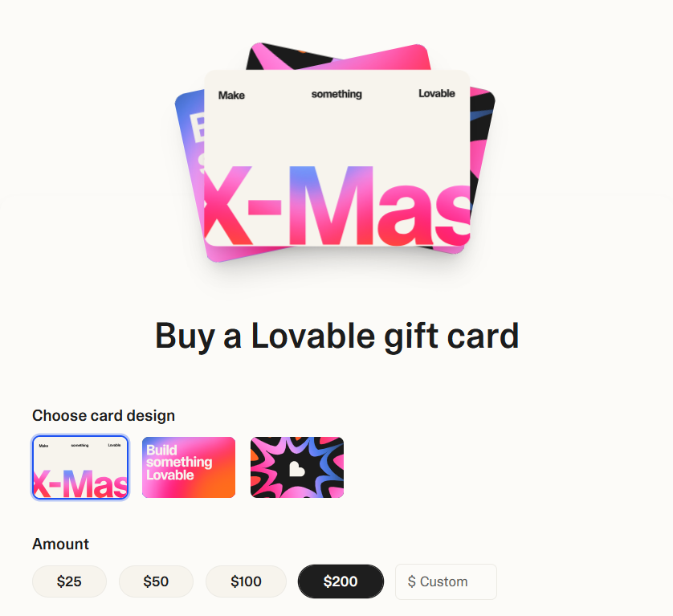Select the X-Mas card design thumbnail
The height and width of the screenshot is (616, 673).
pyautogui.click(x=80, y=467)
